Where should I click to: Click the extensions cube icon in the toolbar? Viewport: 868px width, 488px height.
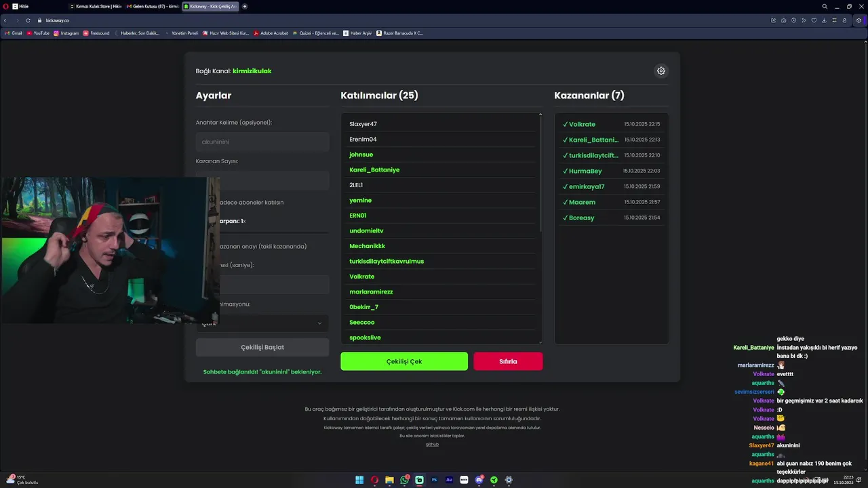[859, 20]
